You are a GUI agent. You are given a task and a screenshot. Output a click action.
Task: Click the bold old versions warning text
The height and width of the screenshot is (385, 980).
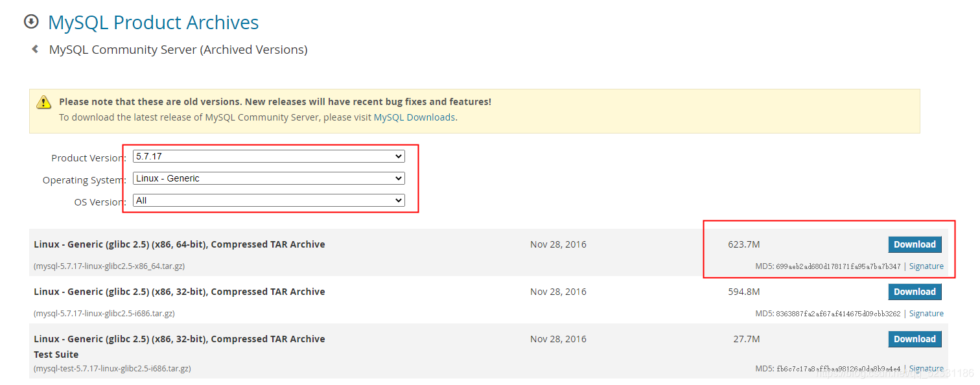pyautogui.click(x=275, y=102)
